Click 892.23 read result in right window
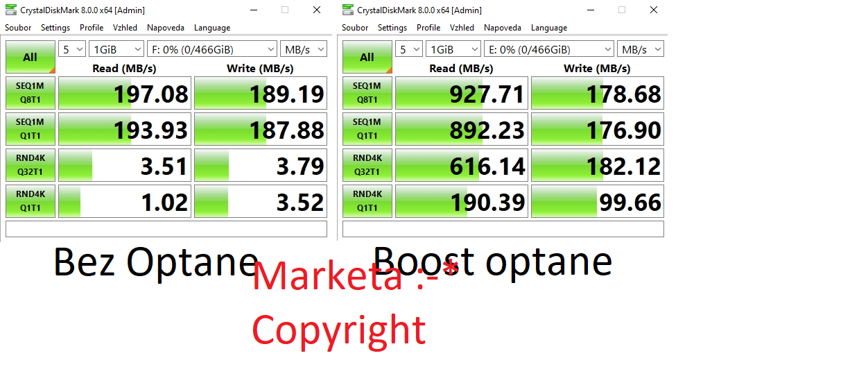This screenshot has width=868, height=367. click(x=462, y=129)
